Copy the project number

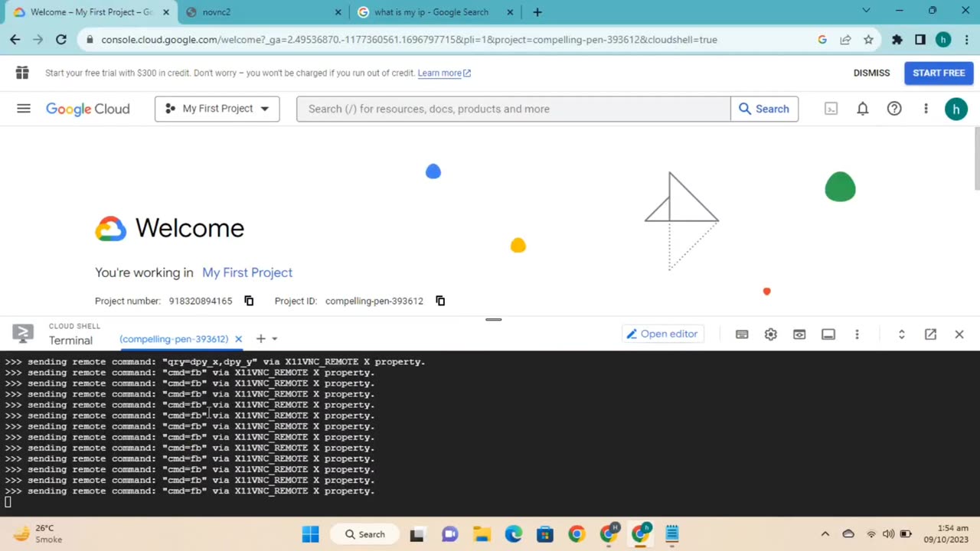pyautogui.click(x=249, y=301)
